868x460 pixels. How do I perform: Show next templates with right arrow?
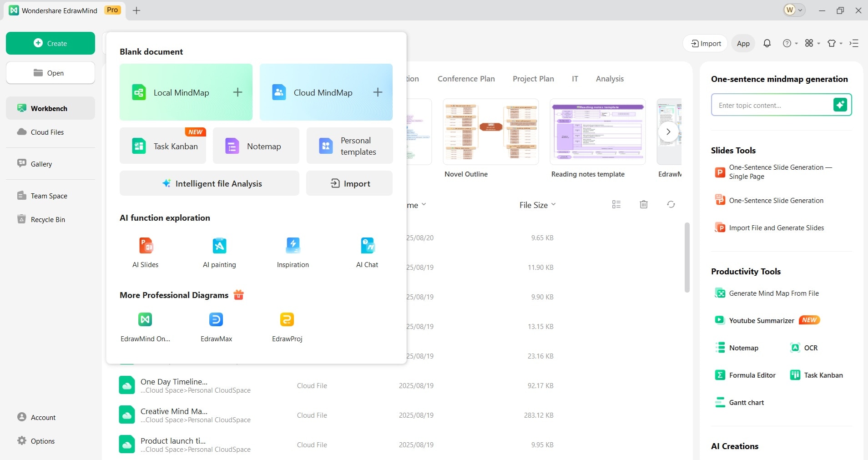(x=668, y=131)
